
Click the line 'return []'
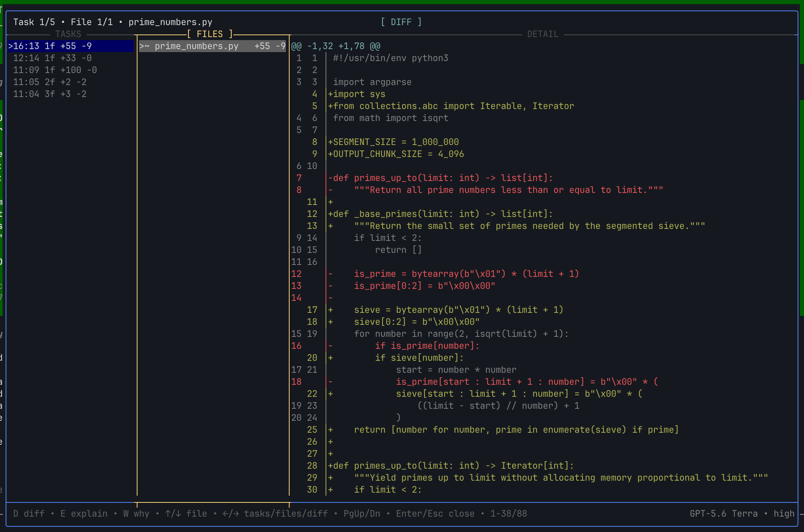399,250
